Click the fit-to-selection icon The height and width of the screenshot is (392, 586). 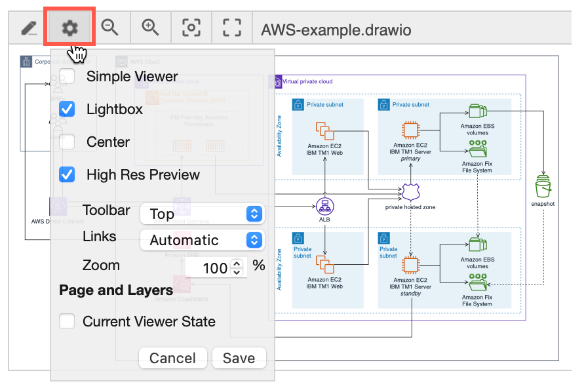click(x=191, y=27)
